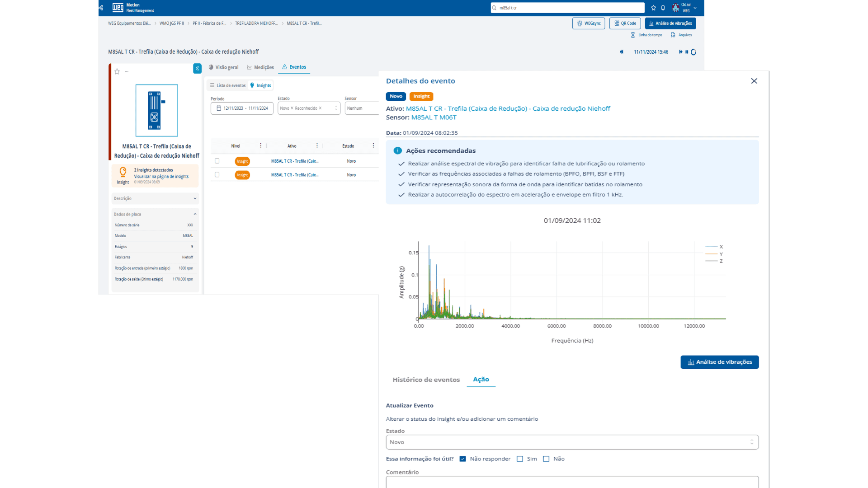Viewport: 868px width, 488px height.
Task: Toggle the X series in chart legend
Action: (x=714, y=247)
